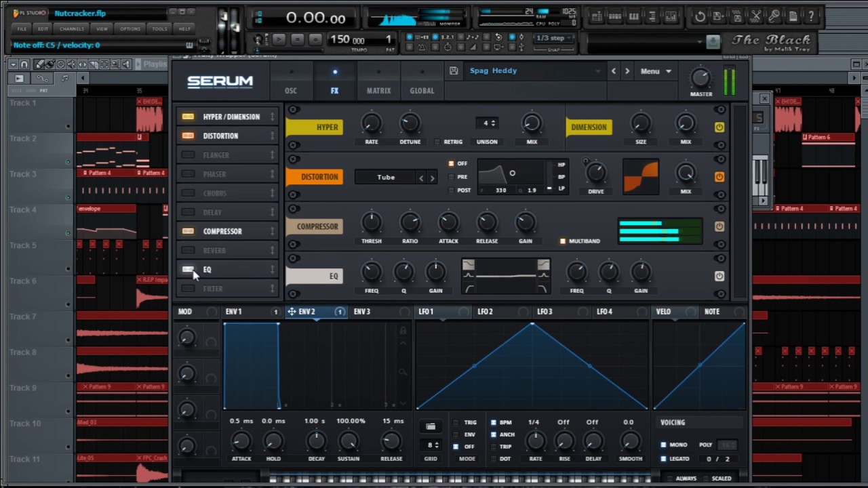Enable the Reverb effect in FX list

(188, 250)
